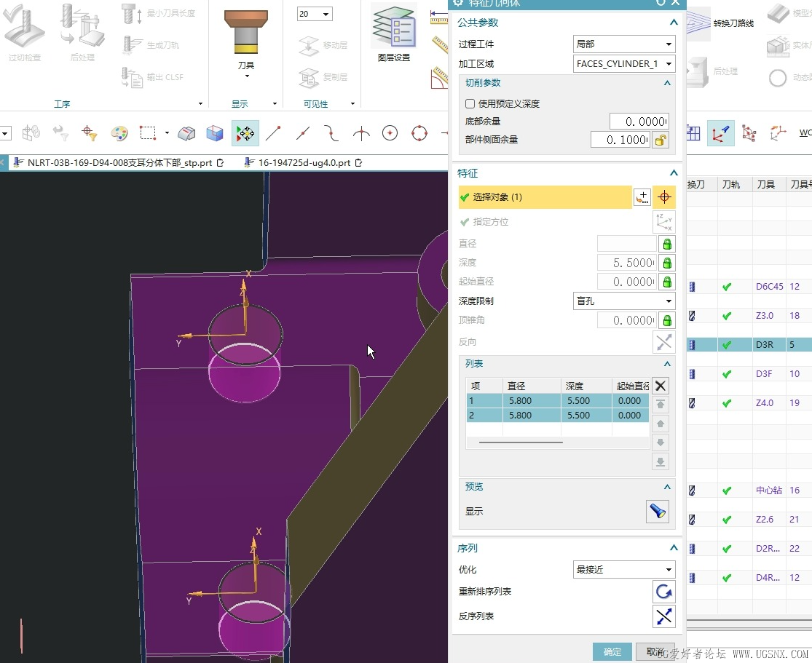Click the add-to-selection plus icon beside 选择对象
Image resolution: width=812 pixels, height=663 pixels.
(x=642, y=197)
